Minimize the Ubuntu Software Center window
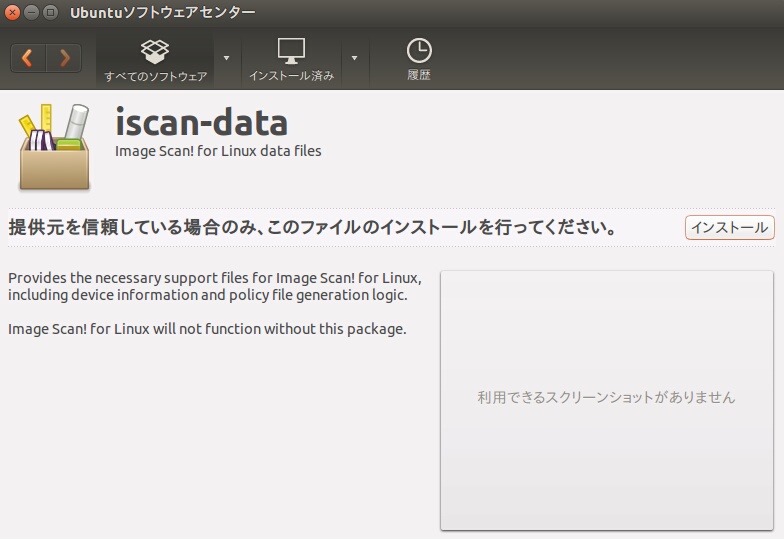 pyautogui.click(x=32, y=12)
